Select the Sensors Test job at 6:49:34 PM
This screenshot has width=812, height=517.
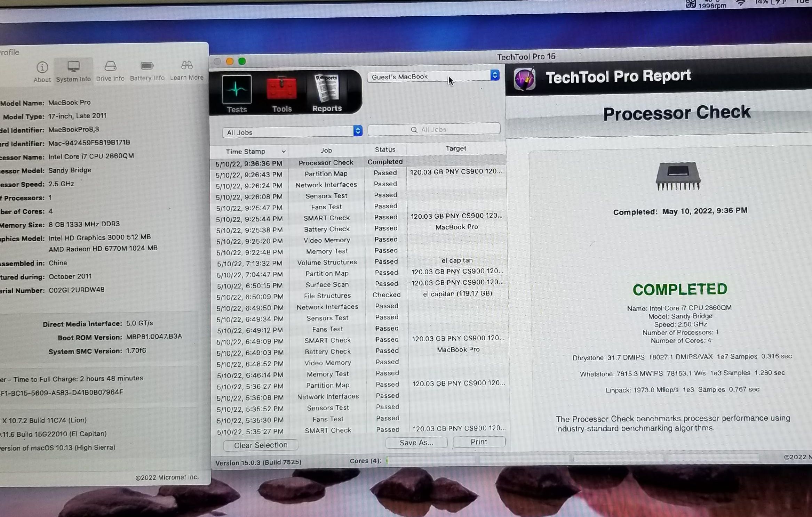click(360, 318)
